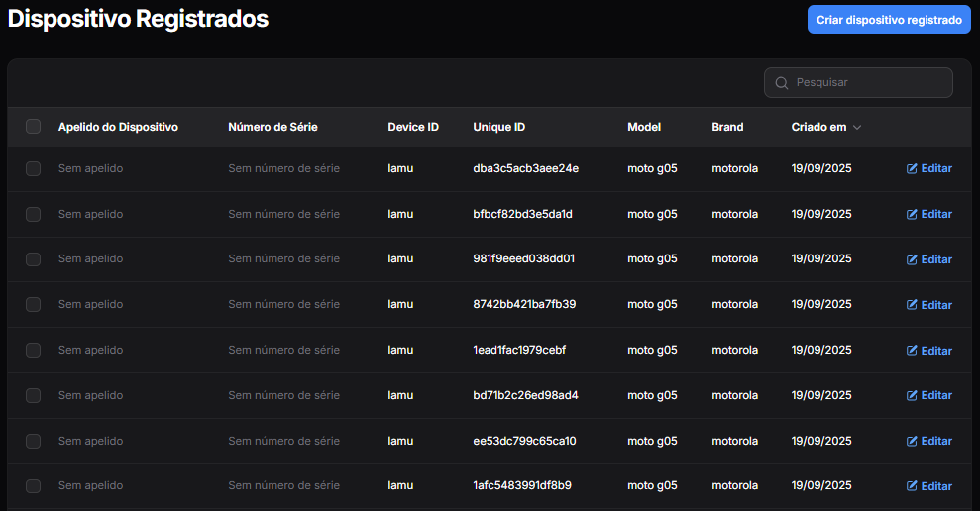Click edit icon for device bfbcf82bd3e5da1d
The width and height of the screenshot is (980, 511).
pos(912,215)
